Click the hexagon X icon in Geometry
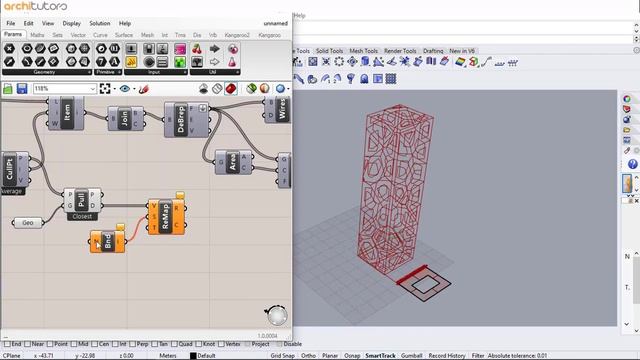Viewport: 640px width, 360px height. point(9,49)
